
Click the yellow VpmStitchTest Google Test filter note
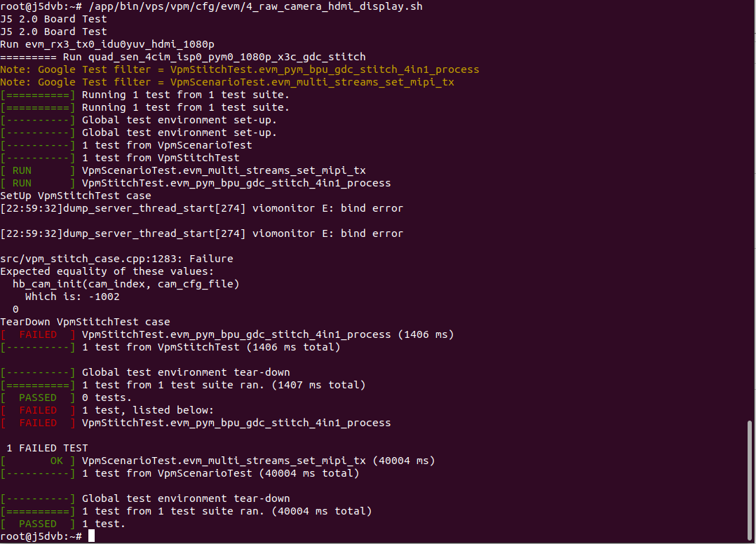pos(239,69)
